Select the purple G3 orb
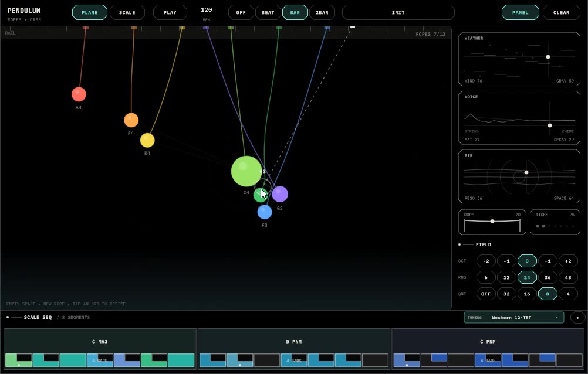 coord(280,194)
